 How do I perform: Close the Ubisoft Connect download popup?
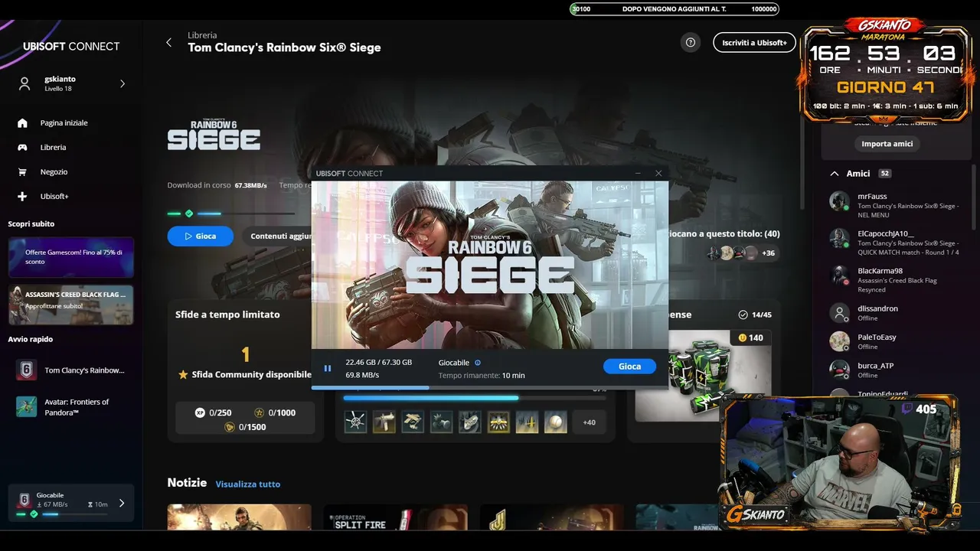658,173
